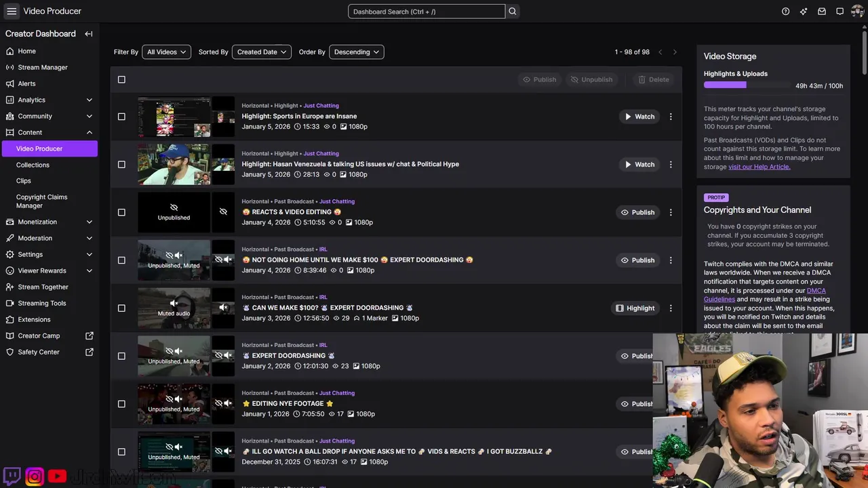Click the YouTube logo at bottom left
The width and height of the screenshot is (868, 488).
point(57,476)
